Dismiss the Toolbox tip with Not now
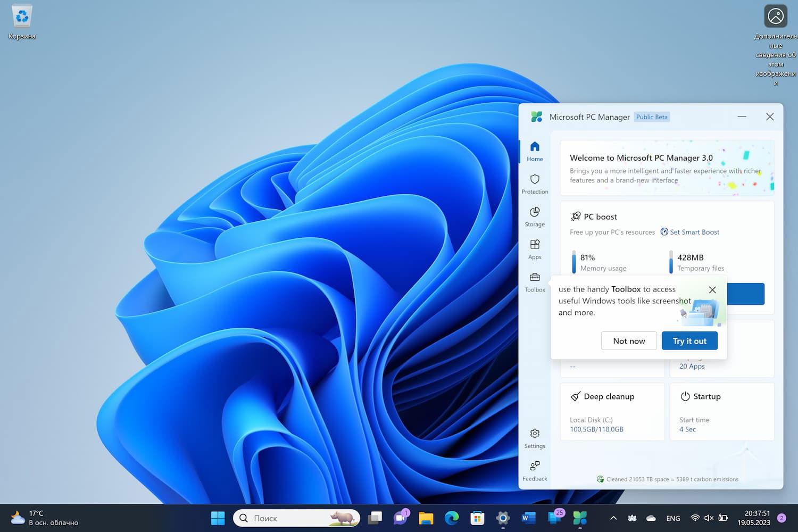The height and width of the screenshot is (532, 798). (x=629, y=341)
